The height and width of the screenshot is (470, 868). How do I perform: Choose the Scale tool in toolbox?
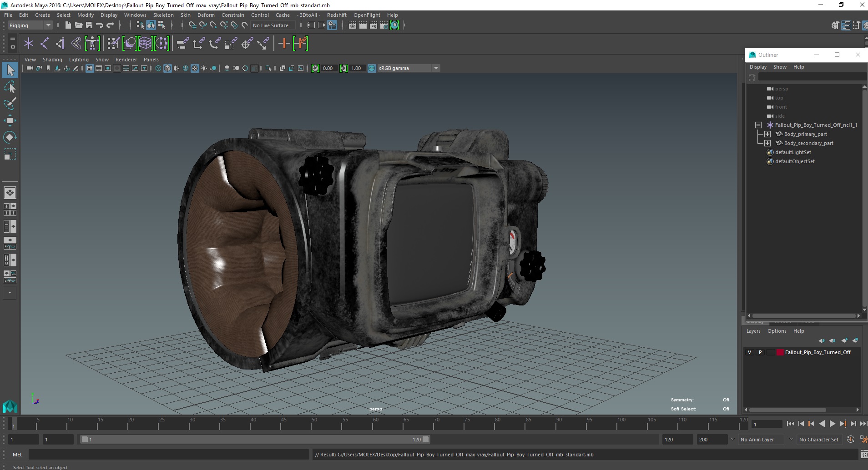(x=10, y=154)
